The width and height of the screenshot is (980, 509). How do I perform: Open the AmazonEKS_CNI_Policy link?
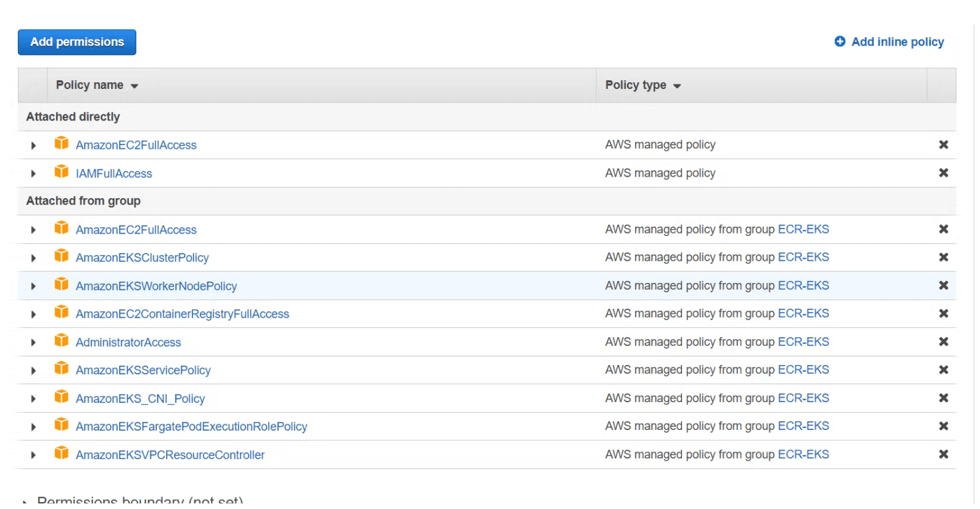[x=141, y=398]
